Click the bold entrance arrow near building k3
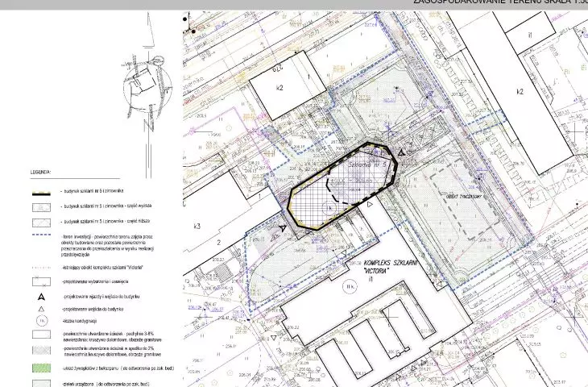 283,227
